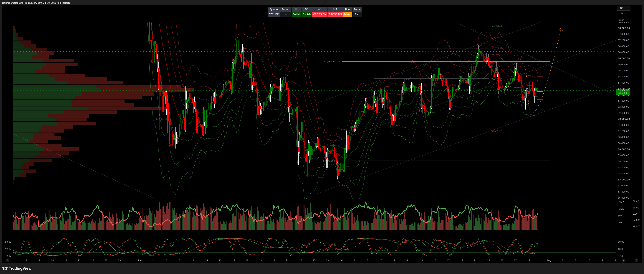
Task: Click the W1 CROSS DN cell
Action: (x=319, y=14)
